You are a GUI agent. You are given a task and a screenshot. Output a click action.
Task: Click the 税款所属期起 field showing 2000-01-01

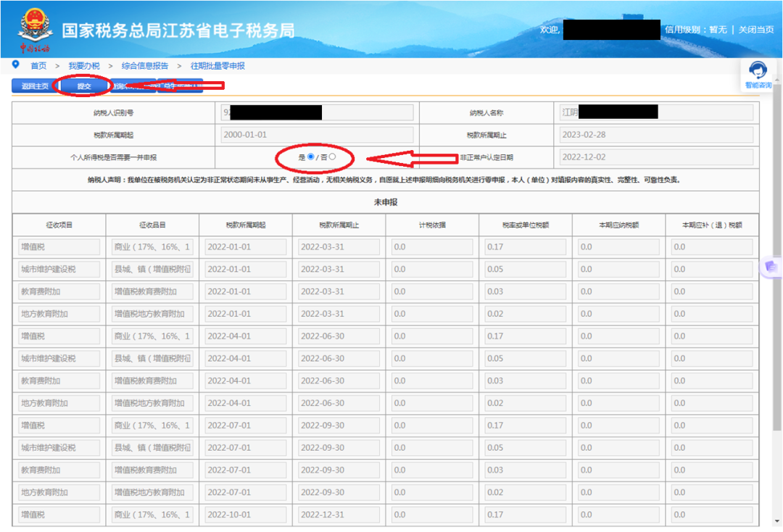317,135
